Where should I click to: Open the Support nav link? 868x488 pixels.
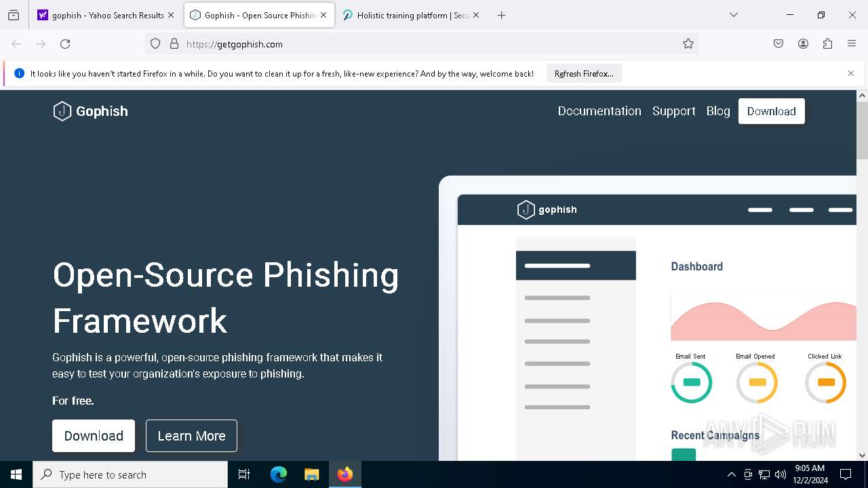[x=674, y=111]
